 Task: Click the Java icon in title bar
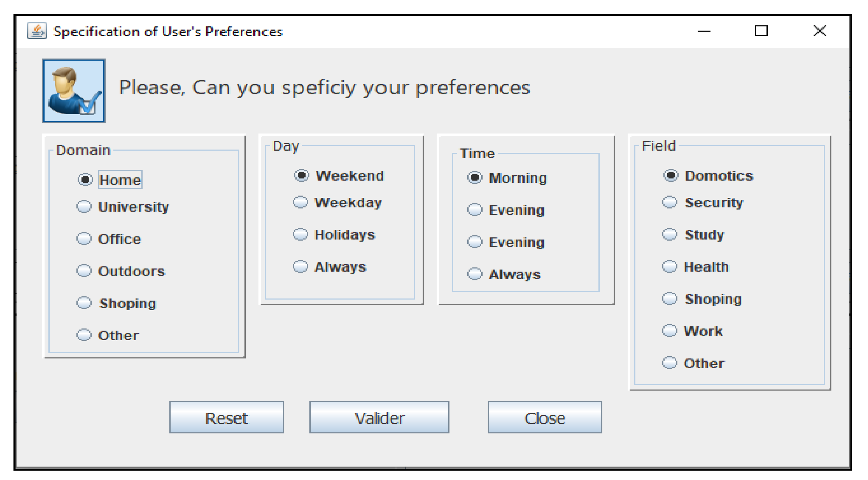[37, 31]
